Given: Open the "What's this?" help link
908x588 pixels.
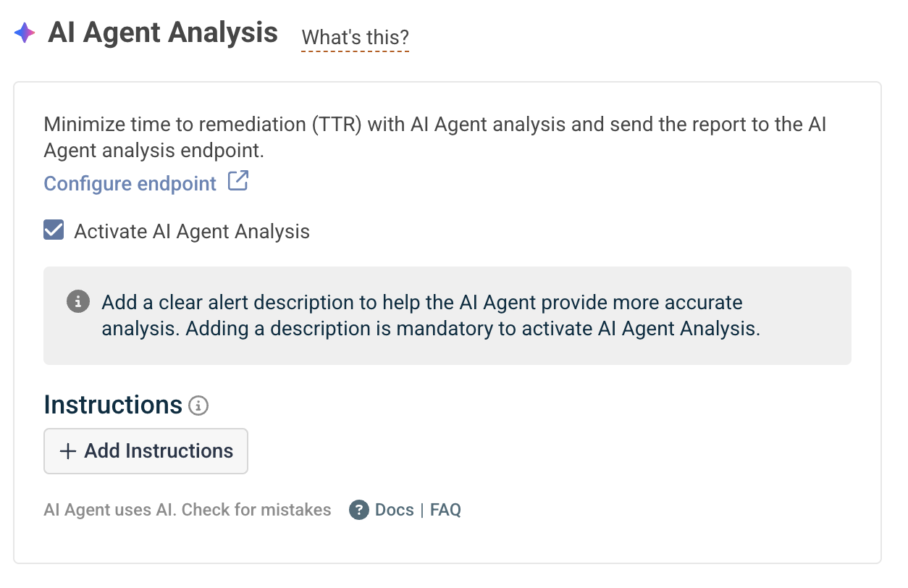Looking at the screenshot, I should (356, 37).
